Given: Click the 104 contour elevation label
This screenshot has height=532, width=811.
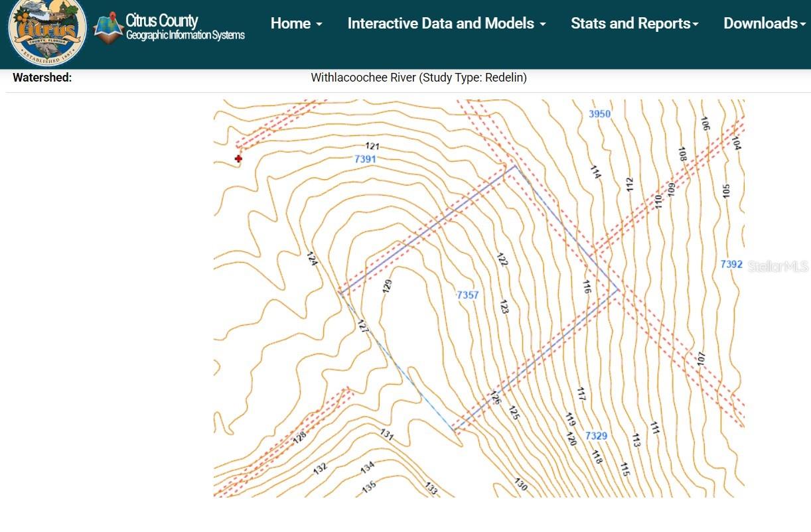Looking at the screenshot, I should click(737, 142).
